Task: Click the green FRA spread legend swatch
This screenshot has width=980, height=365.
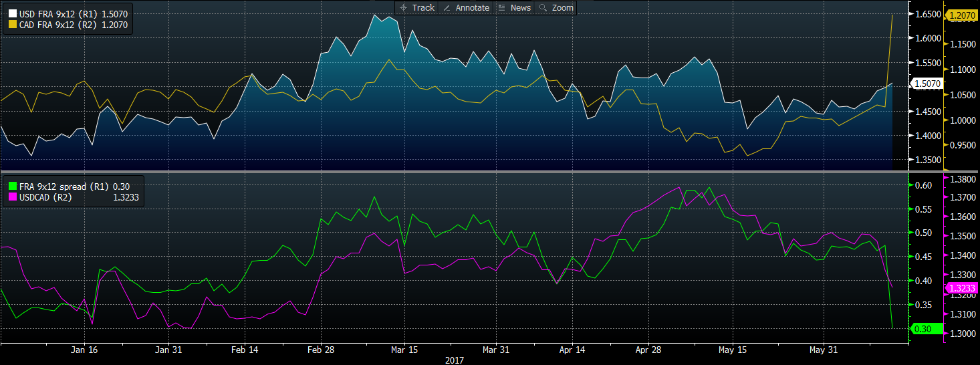Action: pyautogui.click(x=13, y=187)
